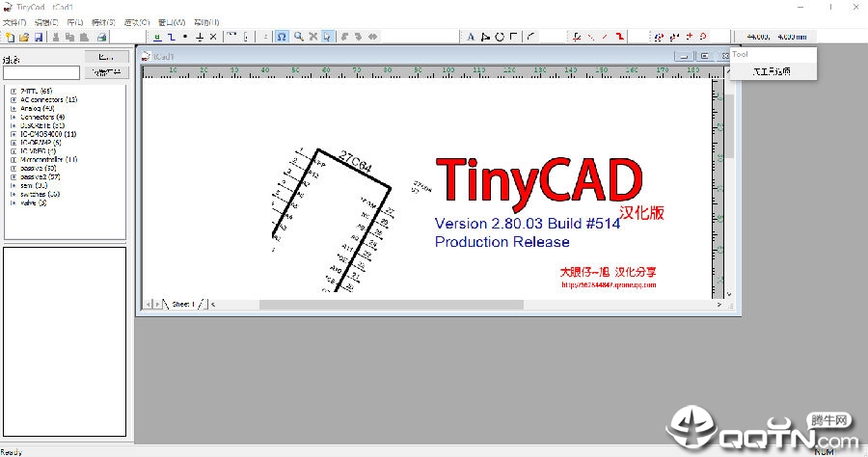Switch to the Sheet 1 tab
Viewport: 868px width, 457px height.
click(x=183, y=304)
